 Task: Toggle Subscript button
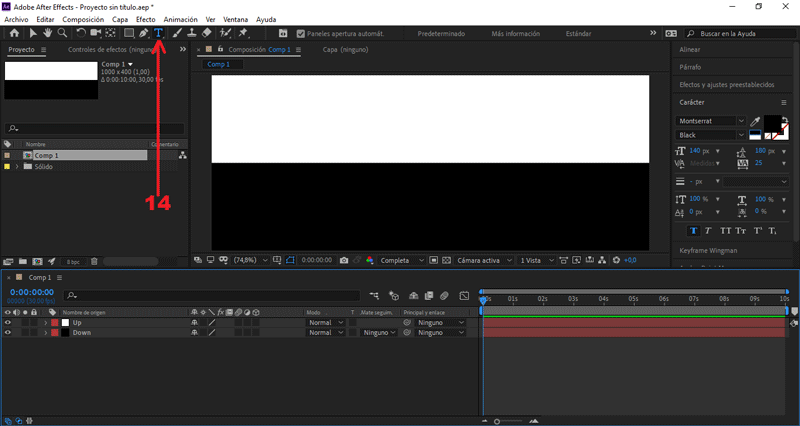[x=772, y=231]
